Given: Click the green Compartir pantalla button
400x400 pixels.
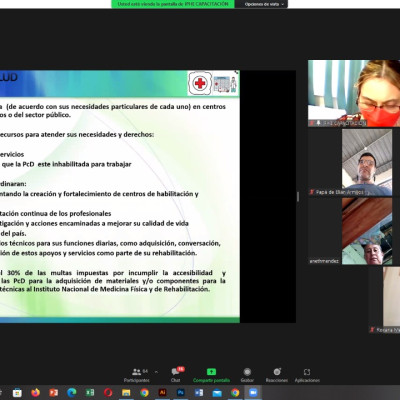Looking at the screenshot, I should pos(211,375).
